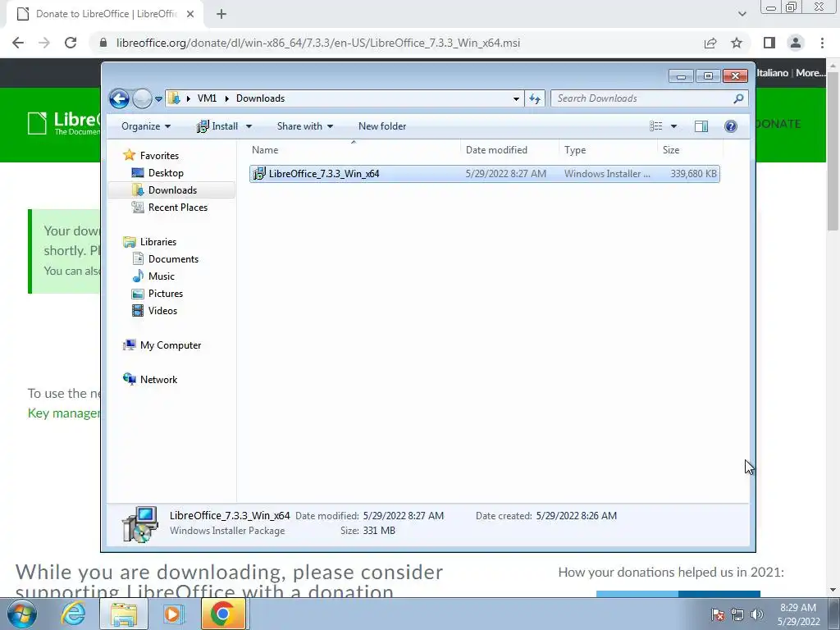Image resolution: width=840 pixels, height=630 pixels.
Task: Sort files by Type column
Action: coord(608,150)
